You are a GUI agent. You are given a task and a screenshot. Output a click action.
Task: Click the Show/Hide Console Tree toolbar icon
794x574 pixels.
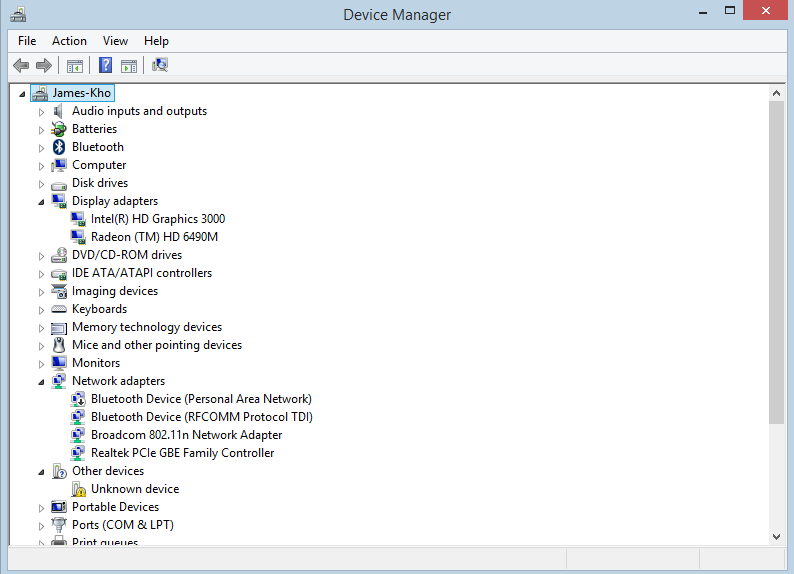point(74,66)
